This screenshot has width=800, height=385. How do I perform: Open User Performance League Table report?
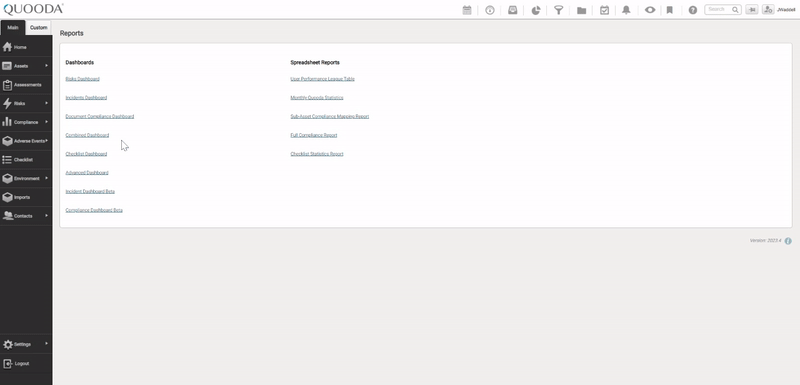[x=322, y=79]
